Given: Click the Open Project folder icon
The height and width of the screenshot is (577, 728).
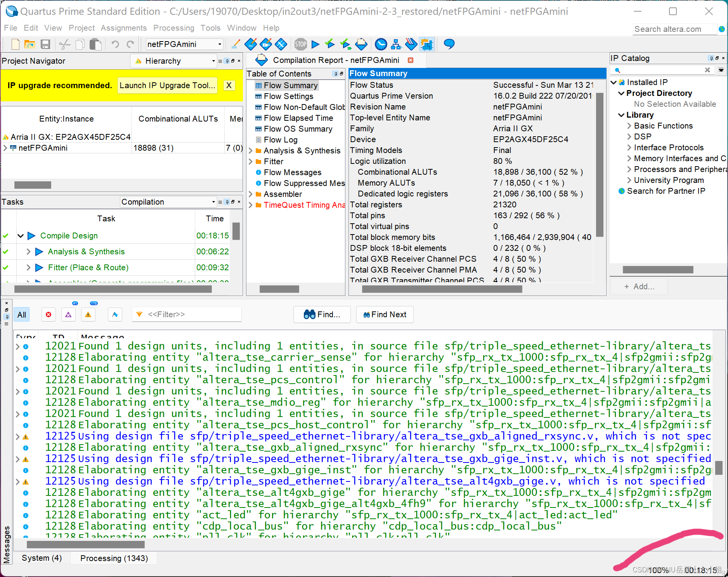Looking at the screenshot, I should point(30,44).
